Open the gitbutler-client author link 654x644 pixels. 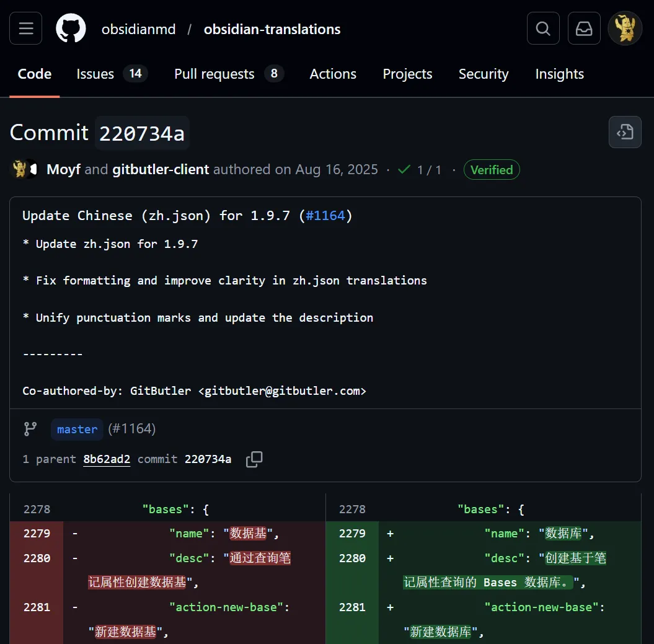click(161, 170)
